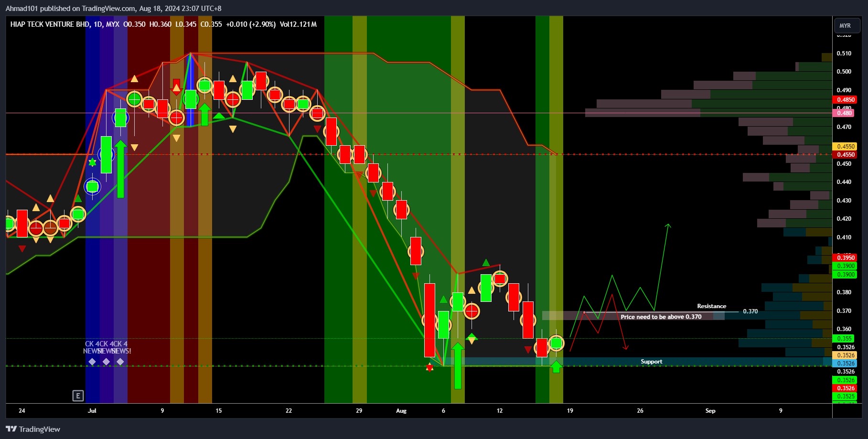
Task: Click the open value O0.350
Action: click(x=134, y=24)
